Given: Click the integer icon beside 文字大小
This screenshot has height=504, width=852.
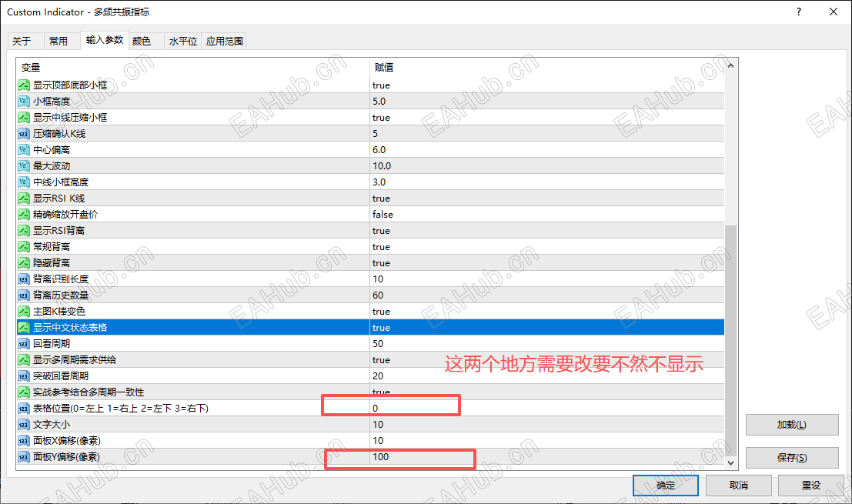Looking at the screenshot, I should click(x=23, y=425).
